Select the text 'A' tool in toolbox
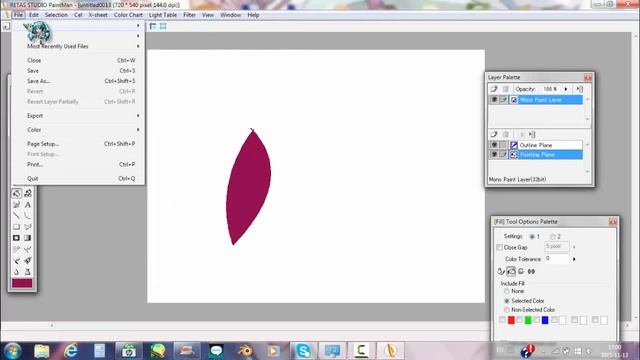 (28, 204)
